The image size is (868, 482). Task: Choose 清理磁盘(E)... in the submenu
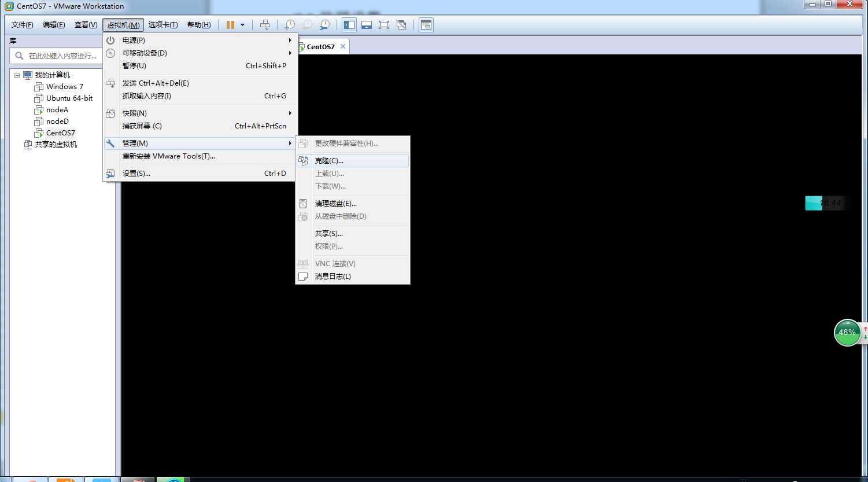tap(353, 204)
